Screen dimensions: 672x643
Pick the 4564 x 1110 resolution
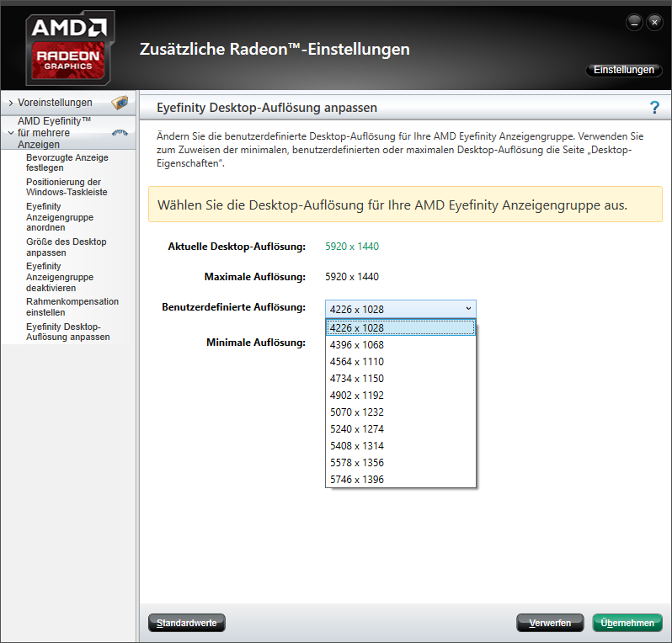click(x=401, y=362)
